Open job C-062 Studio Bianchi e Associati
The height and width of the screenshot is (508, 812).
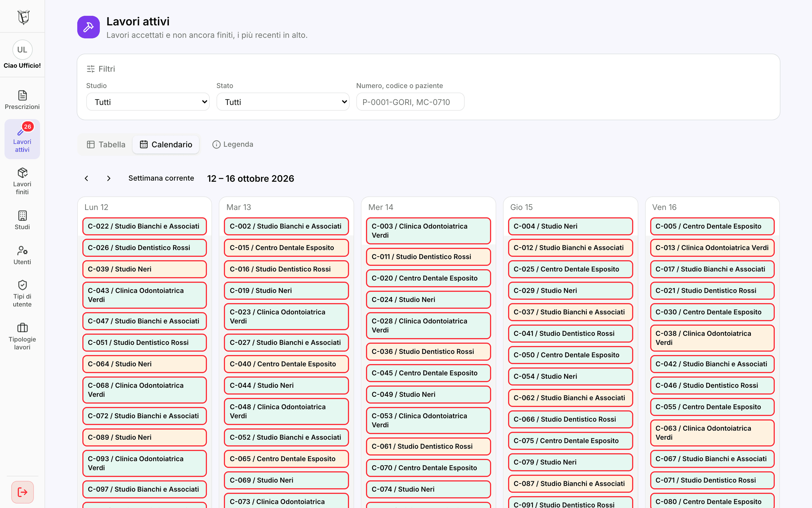pyautogui.click(x=570, y=398)
